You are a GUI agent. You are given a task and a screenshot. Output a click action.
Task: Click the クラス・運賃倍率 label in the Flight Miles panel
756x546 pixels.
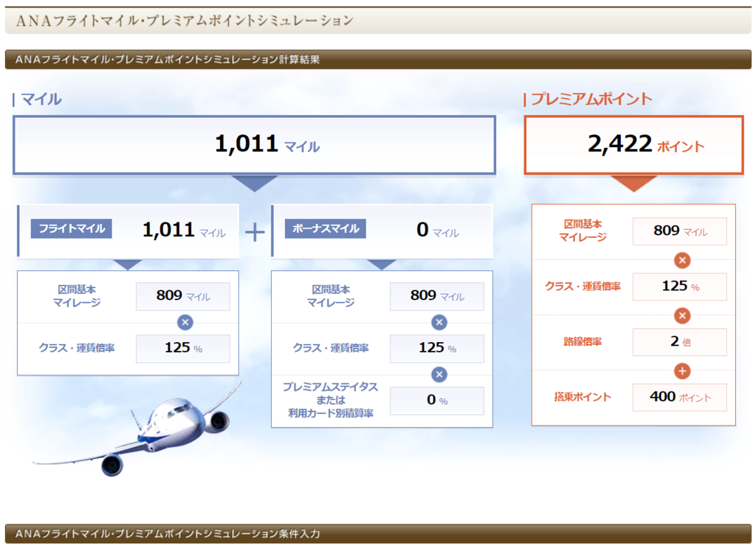point(77,348)
